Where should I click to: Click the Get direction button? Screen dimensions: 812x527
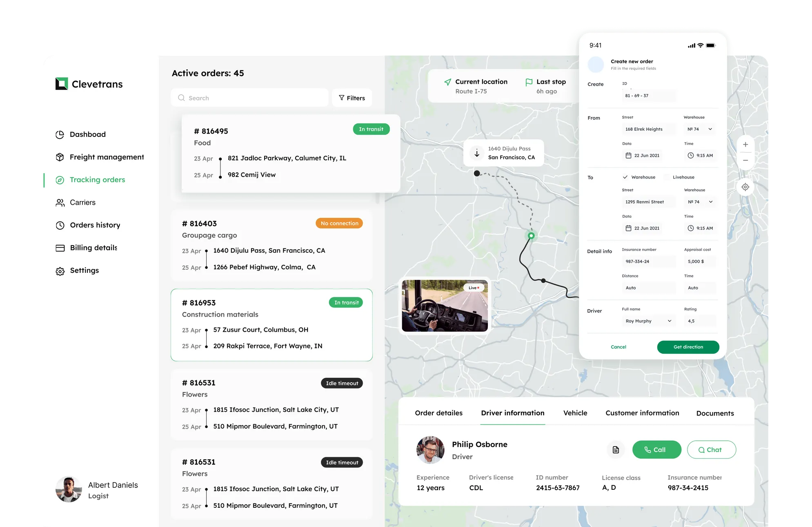point(688,346)
